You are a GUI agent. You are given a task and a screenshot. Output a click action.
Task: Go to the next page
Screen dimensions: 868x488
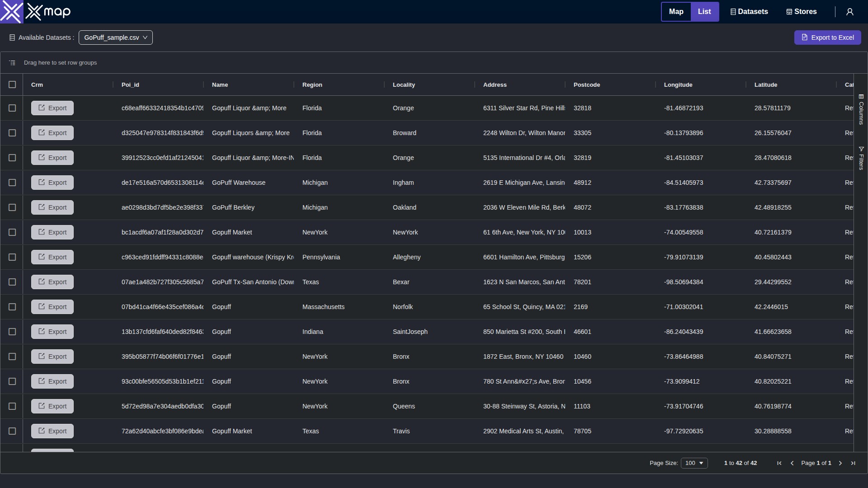tap(840, 463)
